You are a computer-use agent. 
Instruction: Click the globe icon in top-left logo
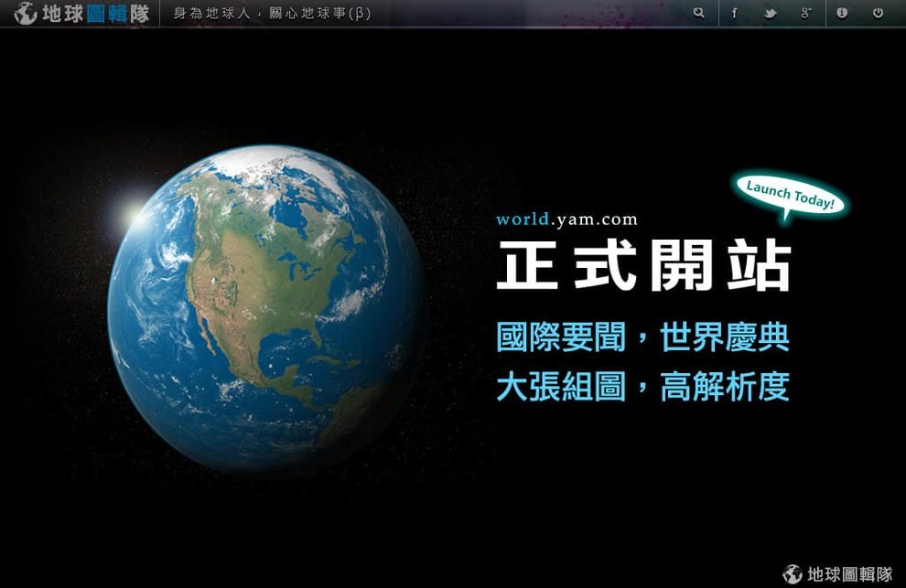pyautogui.click(x=25, y=14)
